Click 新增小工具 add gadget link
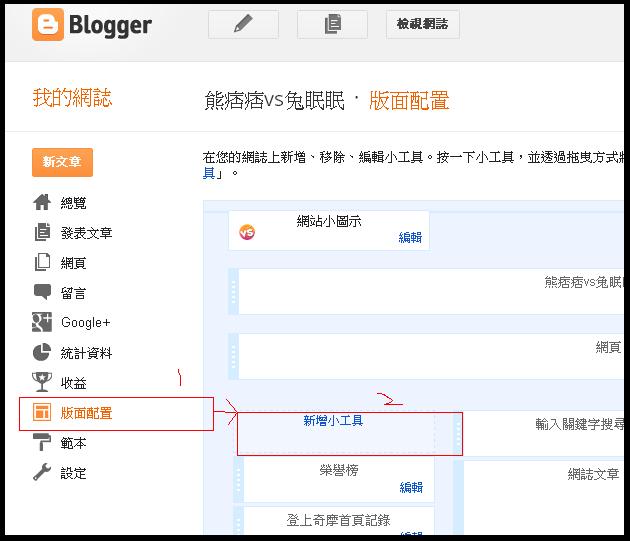This screenshot has width=630, height=541. (x=333, y=421)
